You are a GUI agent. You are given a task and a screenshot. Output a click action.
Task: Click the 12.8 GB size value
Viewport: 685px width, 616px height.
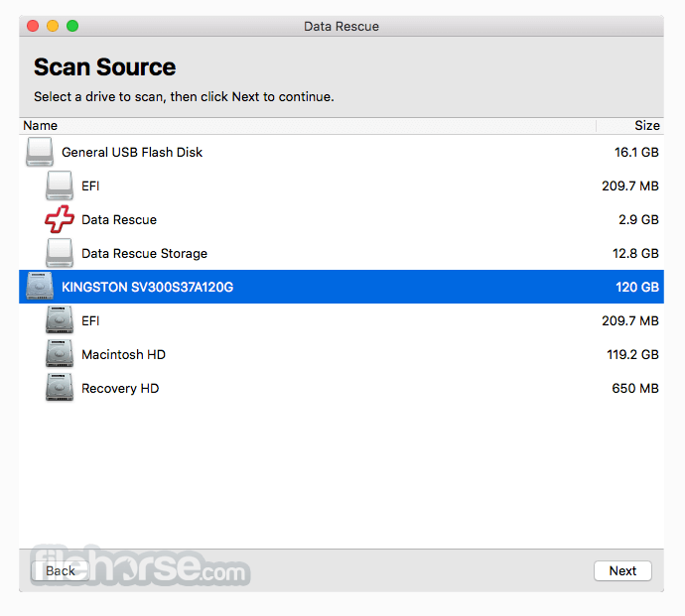(x=635, y=253)
